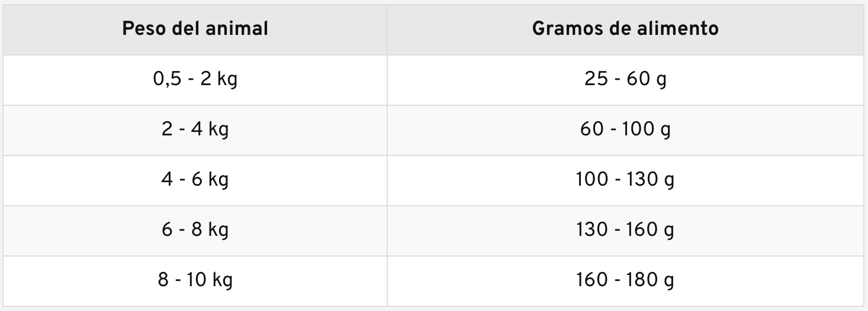
Task: Click the "60 - 100 g" food cell
Action: pyautogui.click(x=625, y=129)
